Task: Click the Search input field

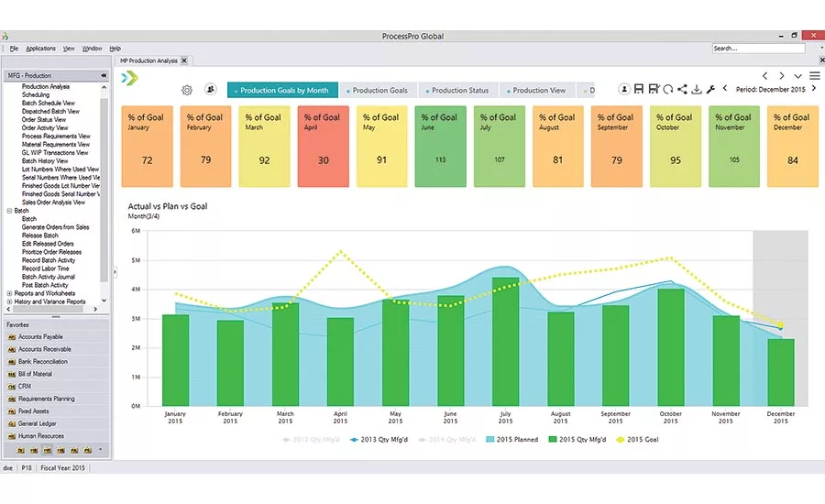Action: tap(758, 49)
